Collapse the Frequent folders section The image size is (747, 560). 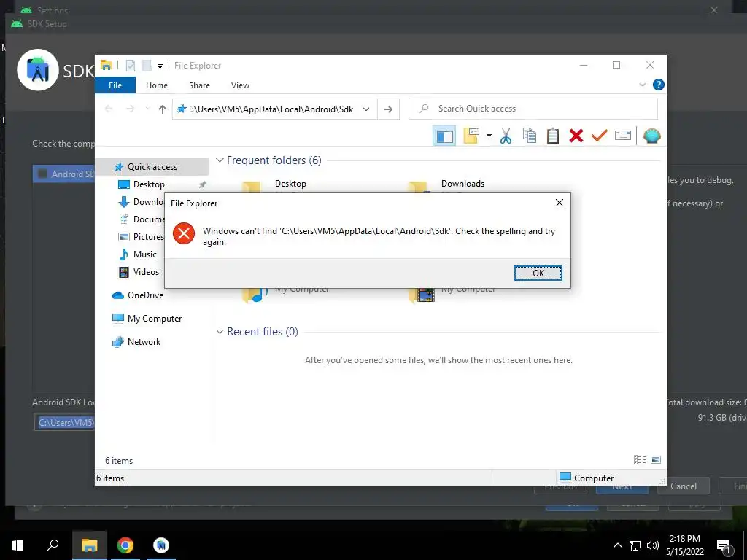click(x=220, y=160)
